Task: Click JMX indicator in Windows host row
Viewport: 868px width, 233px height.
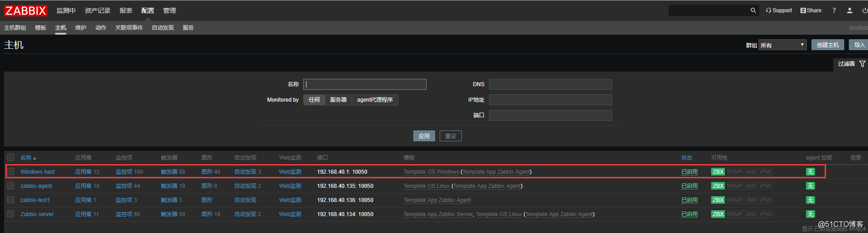Action: click(x=751, y=172)
